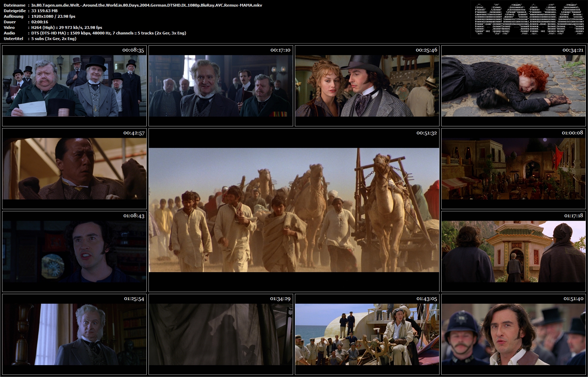Click the 'Dateigröße' label
The image size is (588, 377).
coord(15,11)
